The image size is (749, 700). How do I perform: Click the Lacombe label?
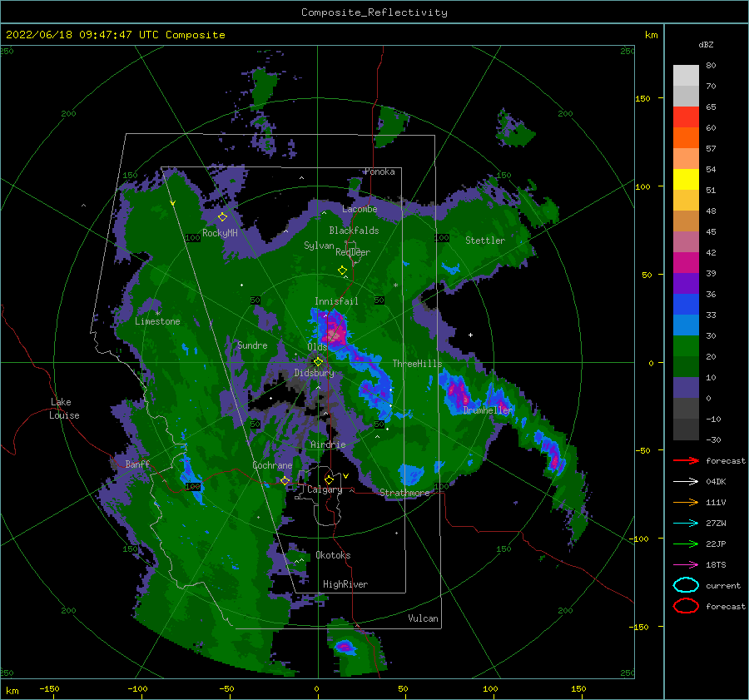(360, 209)
